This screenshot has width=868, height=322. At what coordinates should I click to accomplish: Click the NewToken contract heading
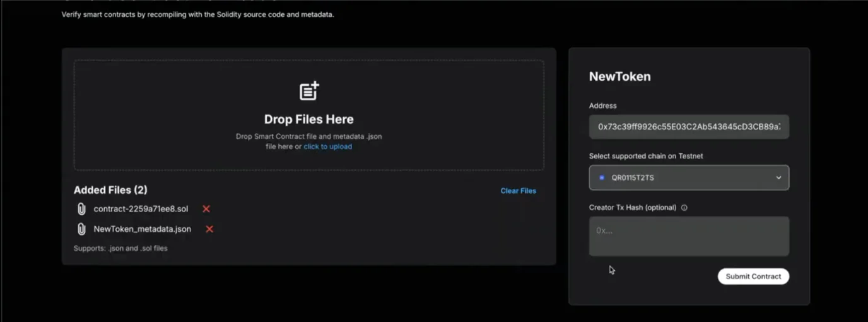tap(619, 76)
